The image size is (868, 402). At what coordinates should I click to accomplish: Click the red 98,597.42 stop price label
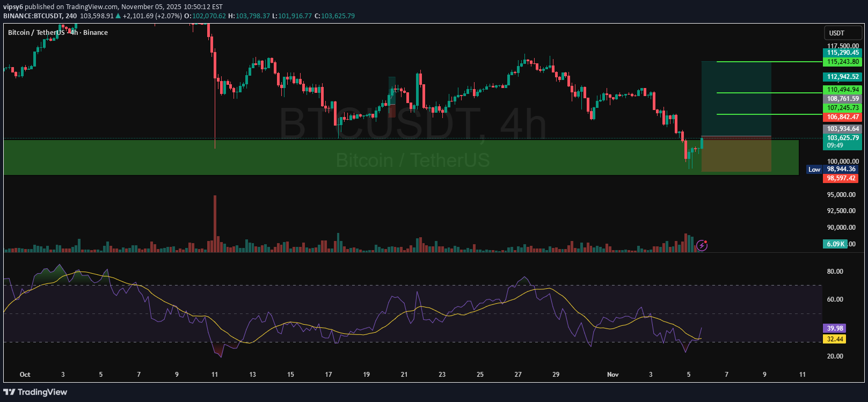(x=841, y=178)
